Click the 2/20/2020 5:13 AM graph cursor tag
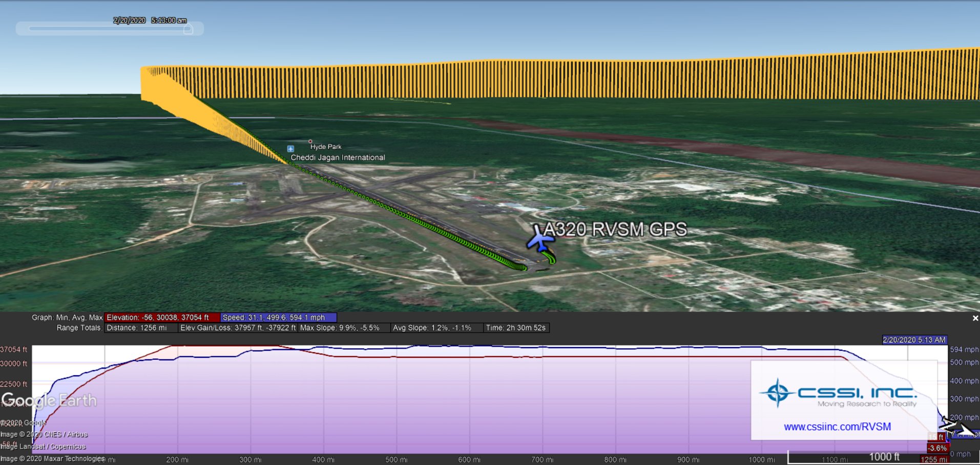Screen dimensions: 980x465 click(914, 339)
